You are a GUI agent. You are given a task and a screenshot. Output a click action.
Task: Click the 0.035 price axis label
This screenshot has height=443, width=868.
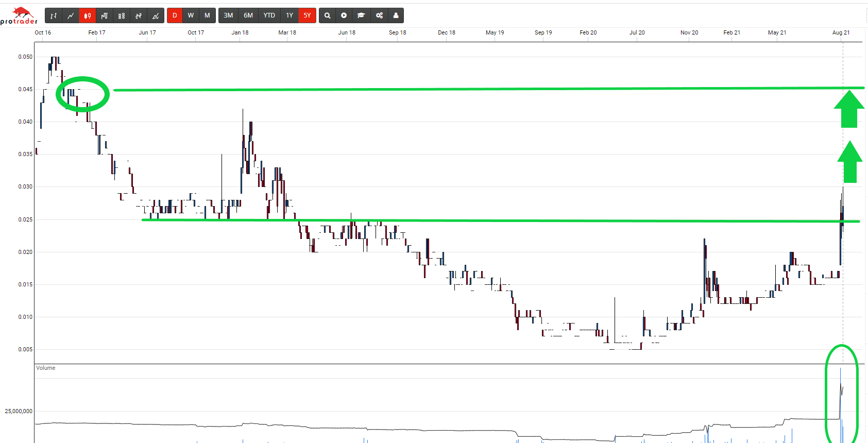25,154
